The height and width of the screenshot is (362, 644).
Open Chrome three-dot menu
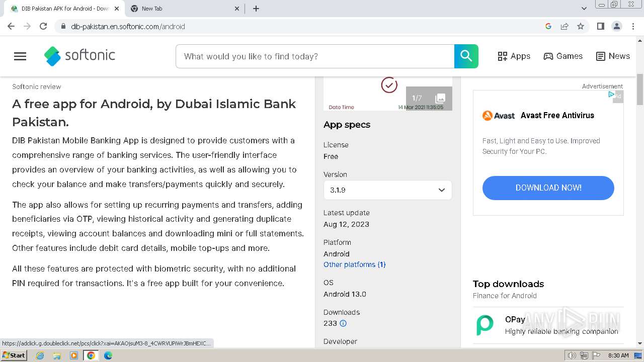tap(633, 26)
